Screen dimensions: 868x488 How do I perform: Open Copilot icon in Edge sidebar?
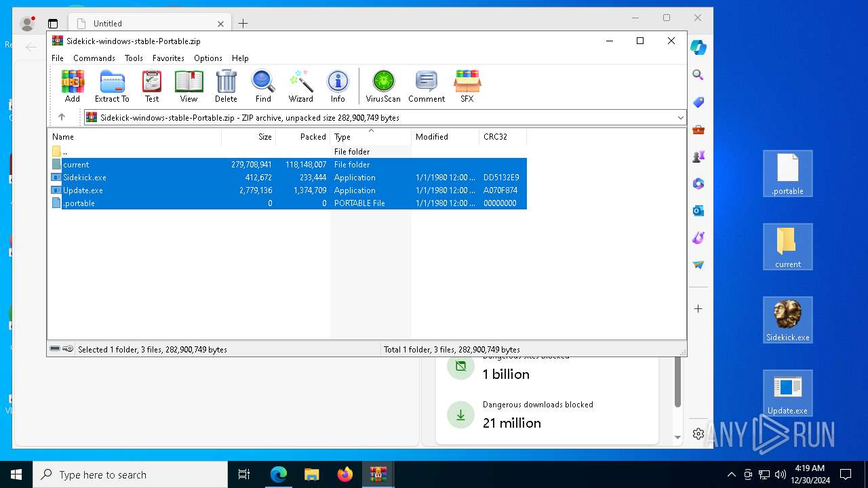[698, 47]
